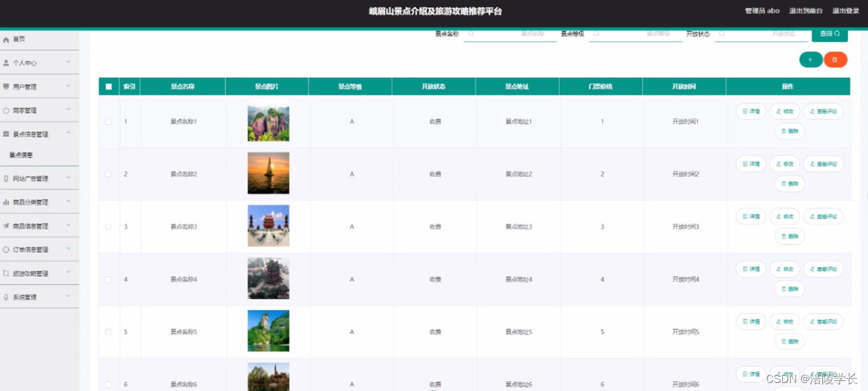Click 退出到前台 link in header

[x=806, y=11]
